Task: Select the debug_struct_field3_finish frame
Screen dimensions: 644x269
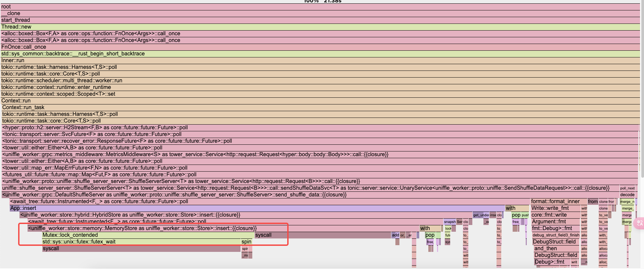Action: (x=556, y=235)
